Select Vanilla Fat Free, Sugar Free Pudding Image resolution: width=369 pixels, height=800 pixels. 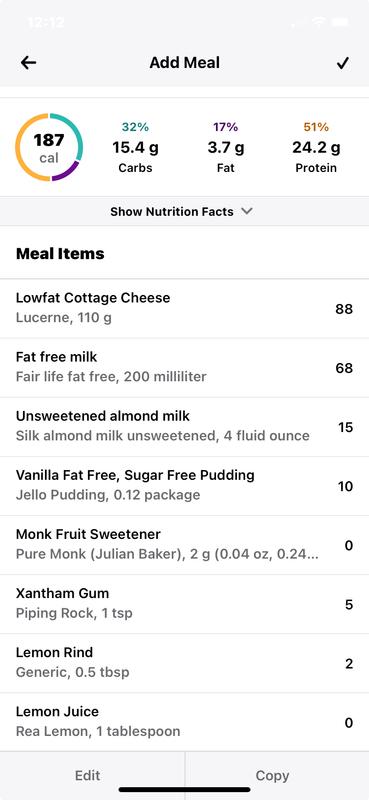tap(184, 486)
